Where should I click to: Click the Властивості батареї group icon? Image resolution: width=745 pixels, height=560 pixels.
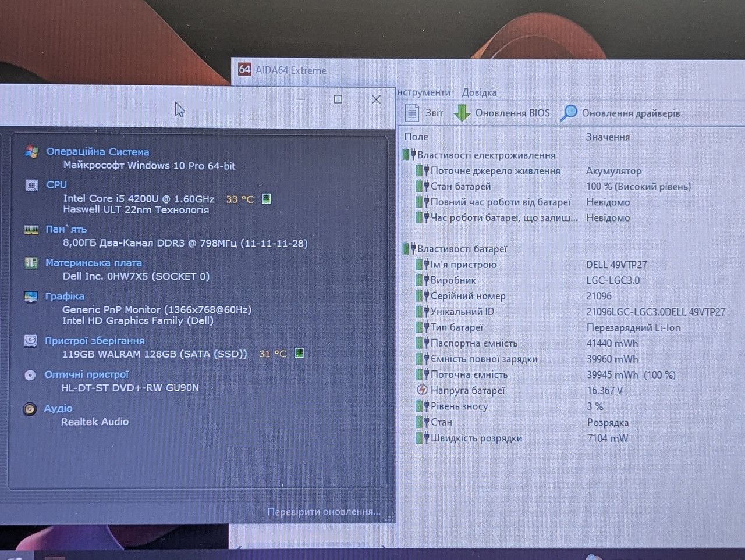point(409,249)
